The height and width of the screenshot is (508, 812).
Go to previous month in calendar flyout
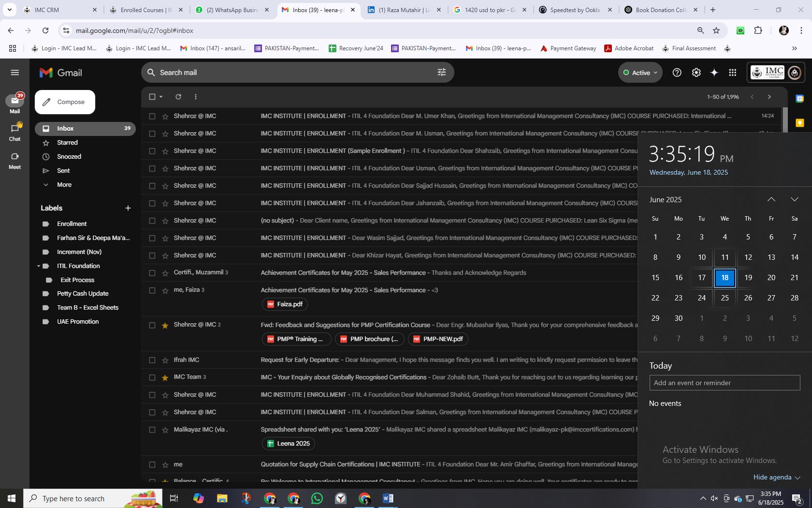click(771, 199)
